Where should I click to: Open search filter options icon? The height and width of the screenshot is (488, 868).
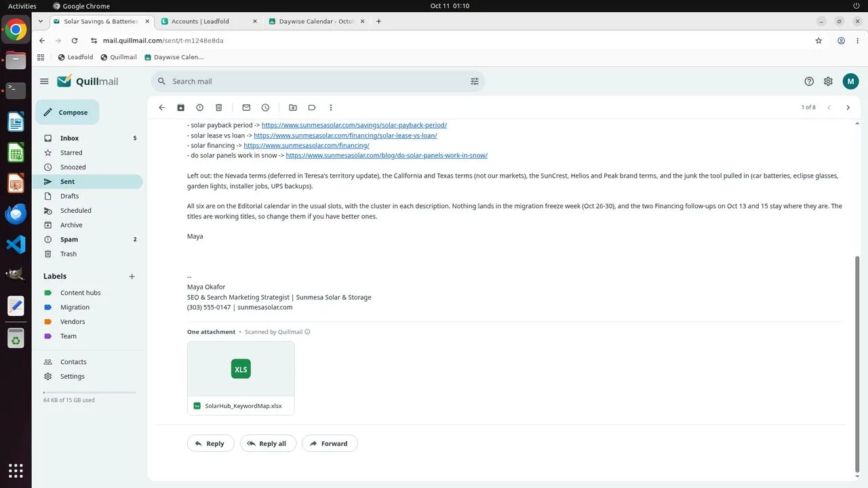pos(475,81)
